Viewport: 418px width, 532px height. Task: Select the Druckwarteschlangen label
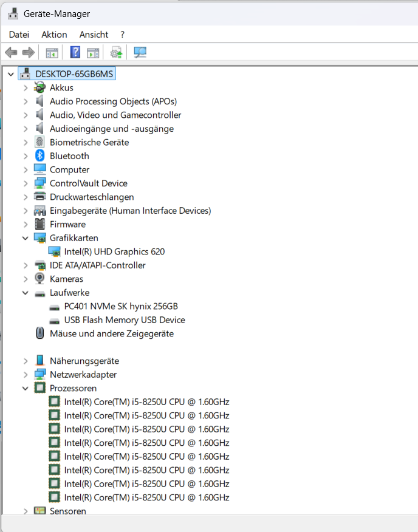(x=92, y=197)
